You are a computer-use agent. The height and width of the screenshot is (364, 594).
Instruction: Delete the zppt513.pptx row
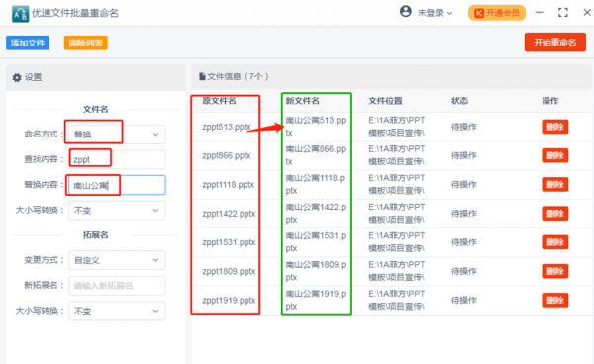click(x=555, y=127)
